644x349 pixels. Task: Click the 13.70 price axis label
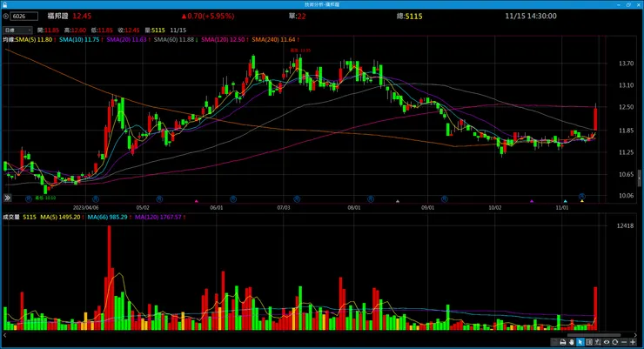coord(626,64)
